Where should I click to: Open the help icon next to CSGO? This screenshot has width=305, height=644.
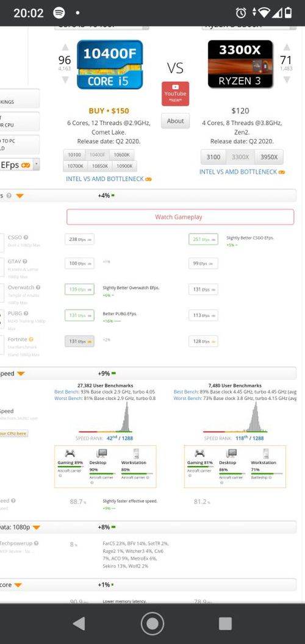tap(26, 237)
